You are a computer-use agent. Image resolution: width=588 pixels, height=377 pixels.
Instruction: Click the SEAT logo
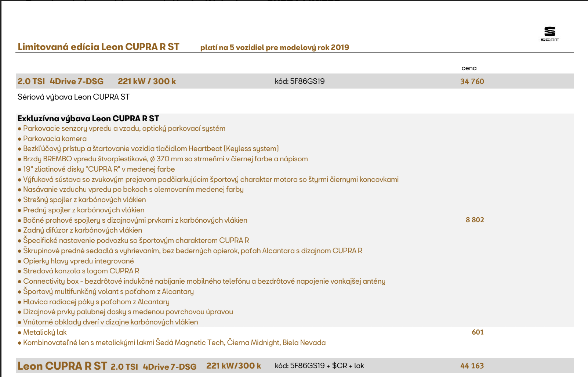click(x=549, y=34)
